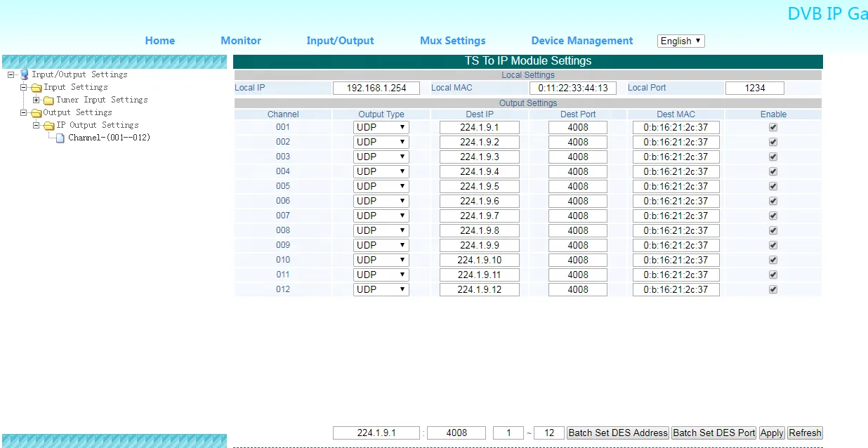Click the Input Settings folder icon
This screenshot has width=868, height=448.
click(37, 88)
